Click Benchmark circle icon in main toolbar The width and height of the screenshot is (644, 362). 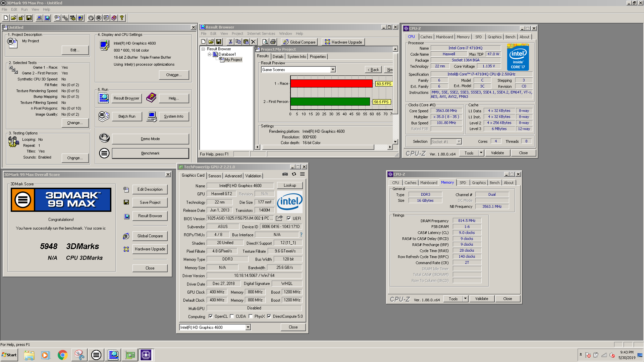click(99, 18)
